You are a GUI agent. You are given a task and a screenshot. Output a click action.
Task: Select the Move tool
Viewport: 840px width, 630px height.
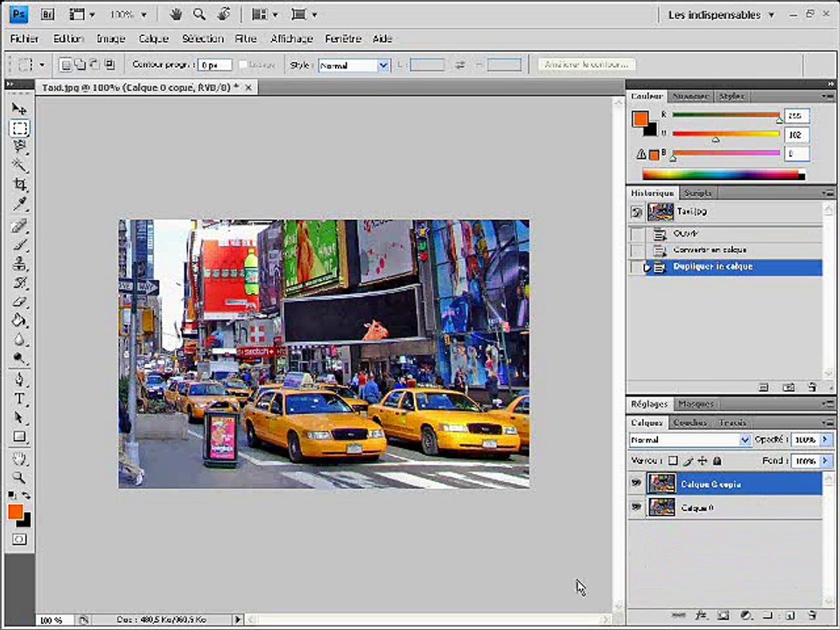(19, 108)
